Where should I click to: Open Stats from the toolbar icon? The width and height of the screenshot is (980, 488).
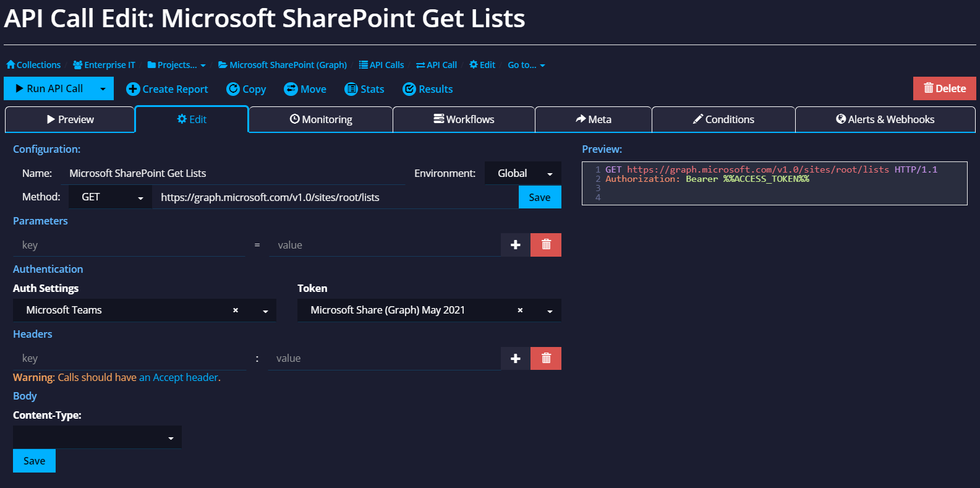click(351, 89)
